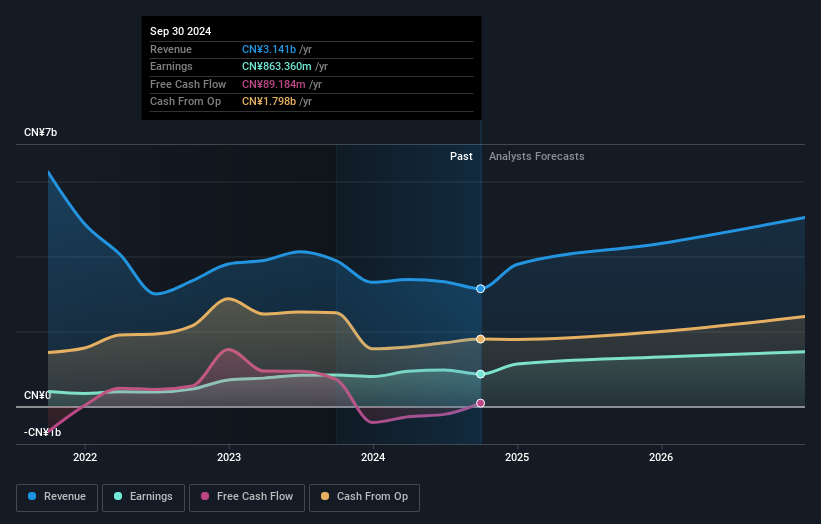This screenshot has height=524, width=821.
Task: Click the 2025 x-axis label
Action: (x=517, y=457)
